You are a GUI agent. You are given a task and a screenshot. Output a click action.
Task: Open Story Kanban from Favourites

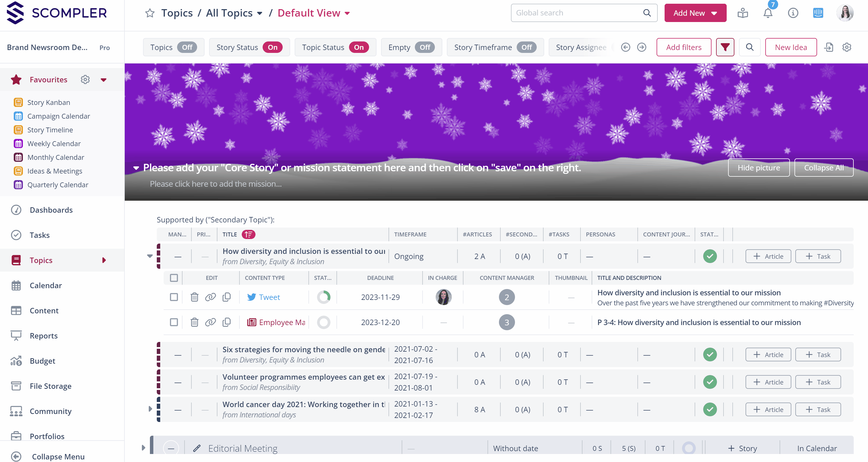click(x=49, y=102)
